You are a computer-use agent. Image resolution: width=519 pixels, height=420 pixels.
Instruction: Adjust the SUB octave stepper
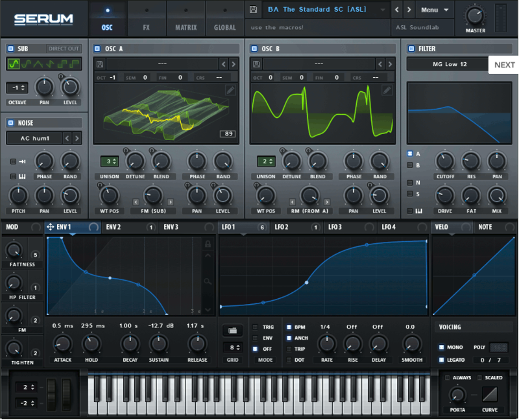pyautogui.click(x=17, y=88)
